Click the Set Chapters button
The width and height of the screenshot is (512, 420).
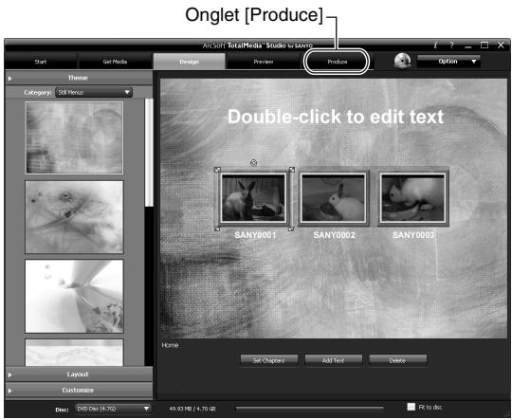pos(269,360)
